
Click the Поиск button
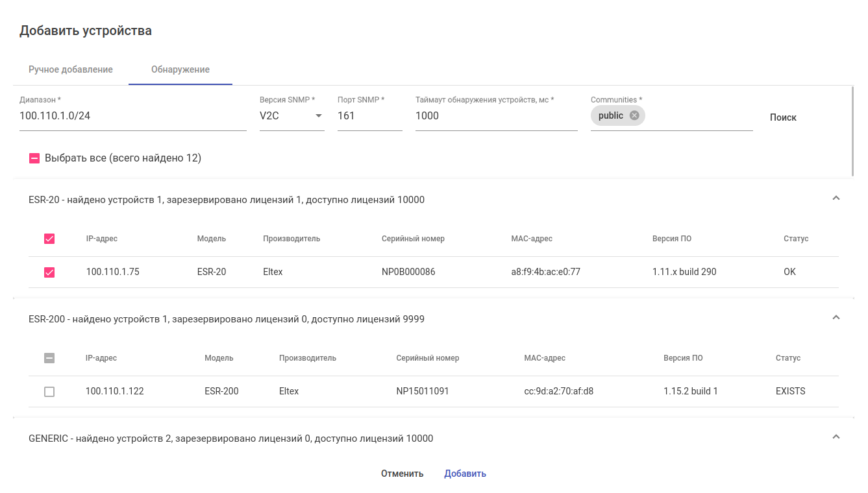coord(783,117)
